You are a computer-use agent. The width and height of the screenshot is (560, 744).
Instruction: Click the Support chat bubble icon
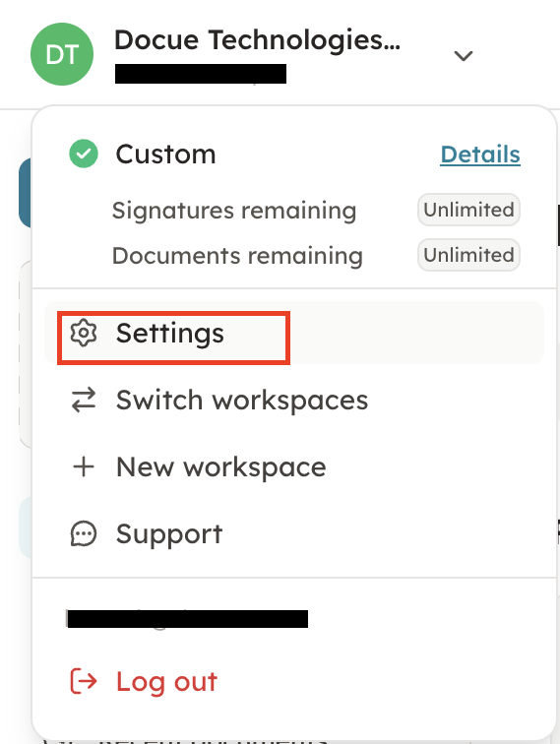(x=84, y=533)
